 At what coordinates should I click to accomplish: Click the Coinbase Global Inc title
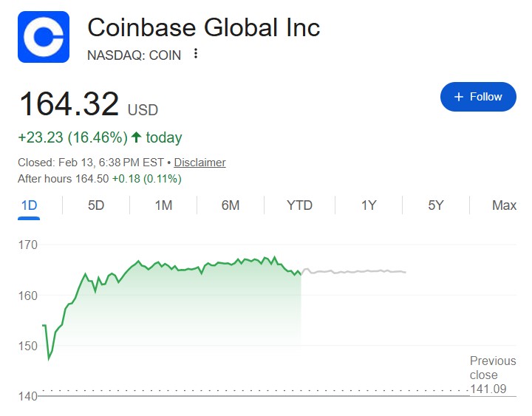point(203,28)
